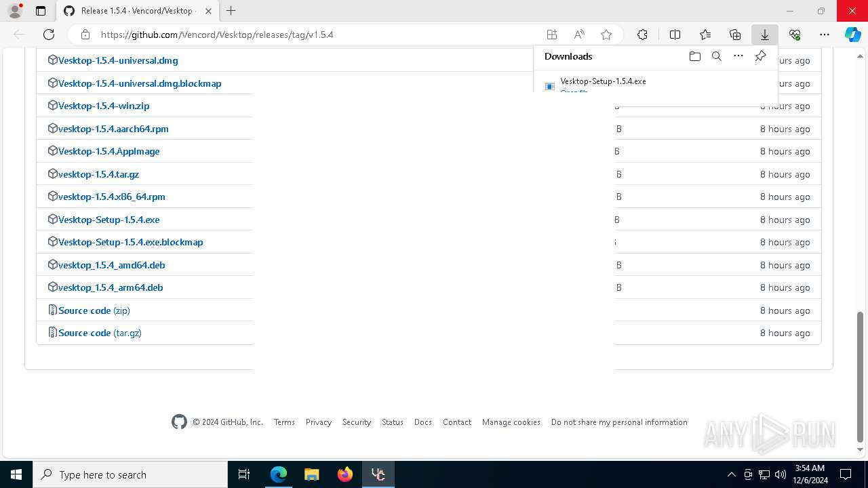Open the network tray icon

(x=764, y=474)
